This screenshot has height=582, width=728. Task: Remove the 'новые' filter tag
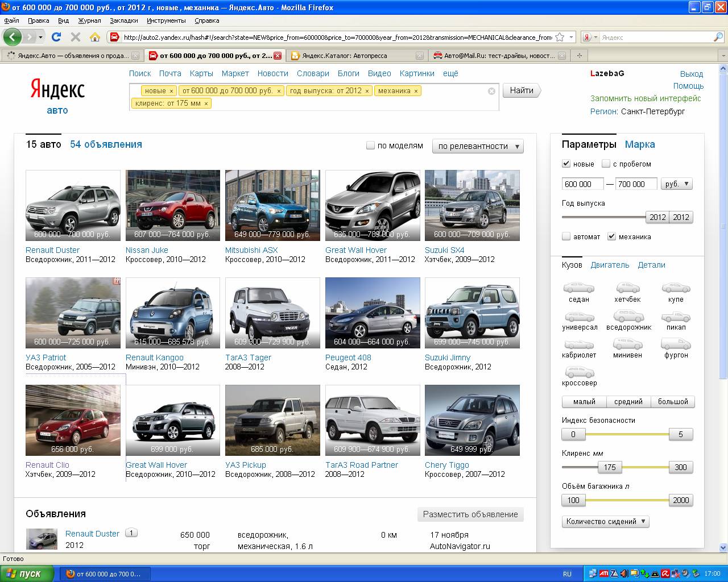click(x=171, y=91)
